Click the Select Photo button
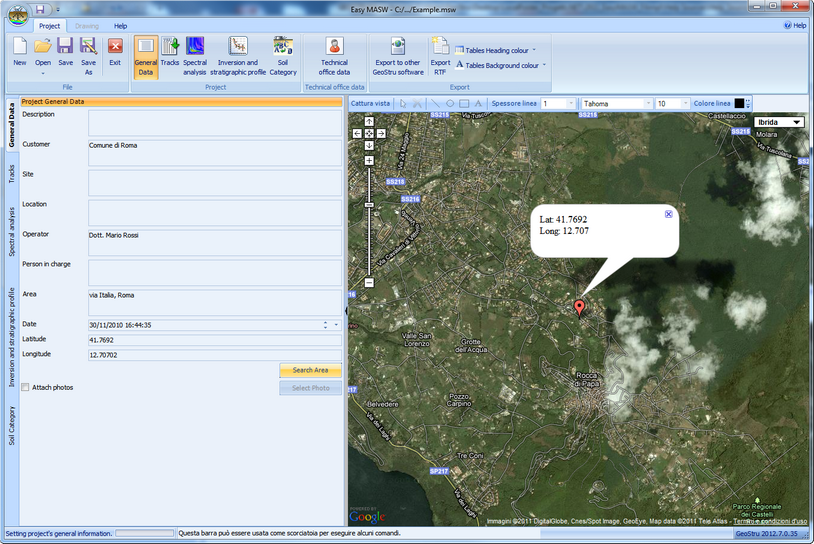The height and width of the screenshot is (544, 814). click(x=310, y=388)
